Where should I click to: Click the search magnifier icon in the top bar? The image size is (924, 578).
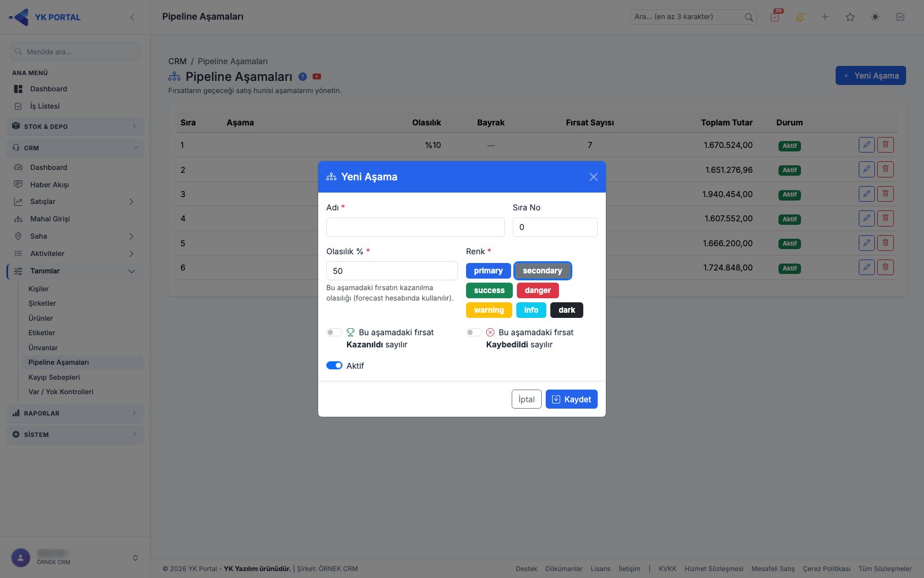pos(748,17)
